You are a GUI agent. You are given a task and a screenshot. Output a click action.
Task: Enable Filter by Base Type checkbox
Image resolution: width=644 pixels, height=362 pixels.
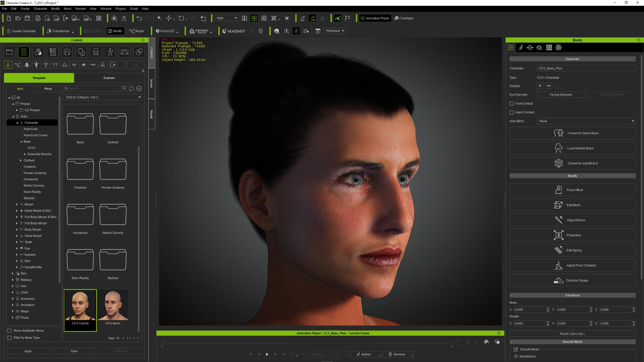coord(10,338)
